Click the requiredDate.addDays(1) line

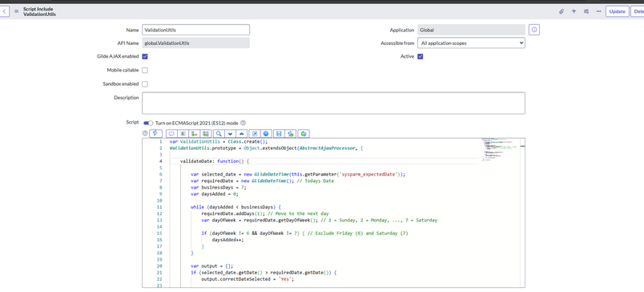tap(265, 214)
